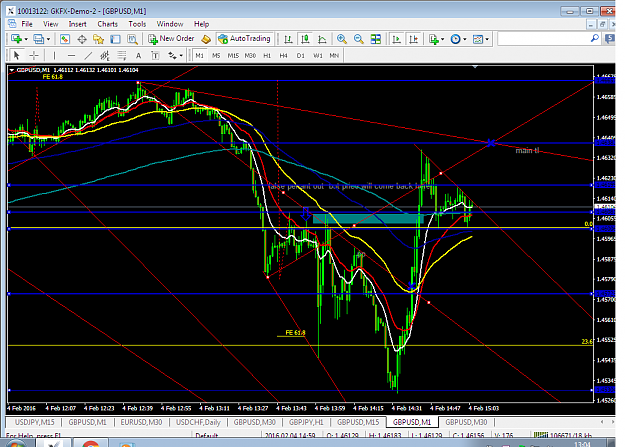Open the New Chart dropdown arrow
625x447 pixels.
click(x=26, y=39)
